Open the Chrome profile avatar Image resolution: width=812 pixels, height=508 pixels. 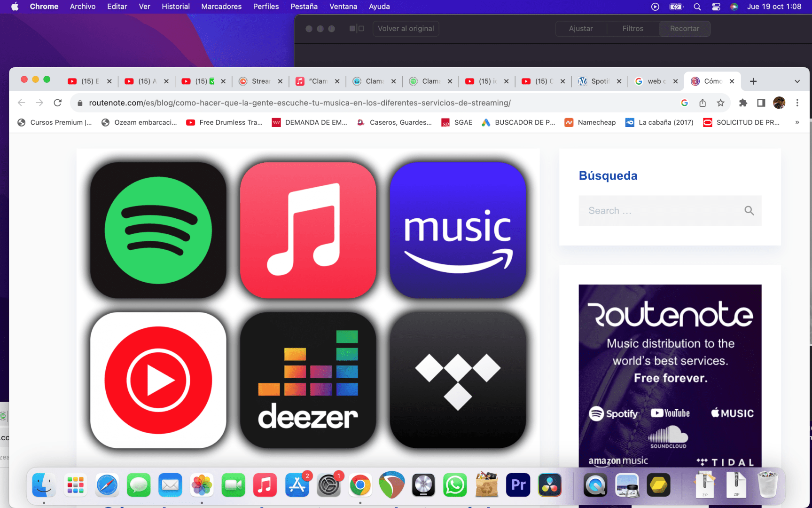pyautogui.click(x=779, y=103)
